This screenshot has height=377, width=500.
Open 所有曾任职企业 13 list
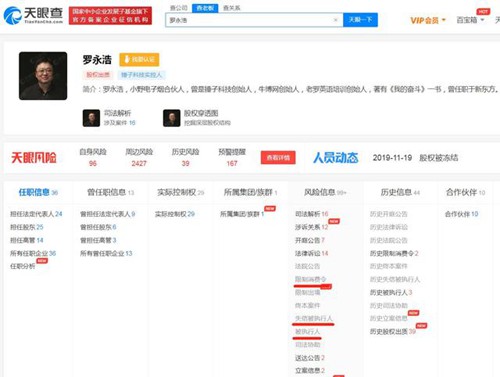106,253
